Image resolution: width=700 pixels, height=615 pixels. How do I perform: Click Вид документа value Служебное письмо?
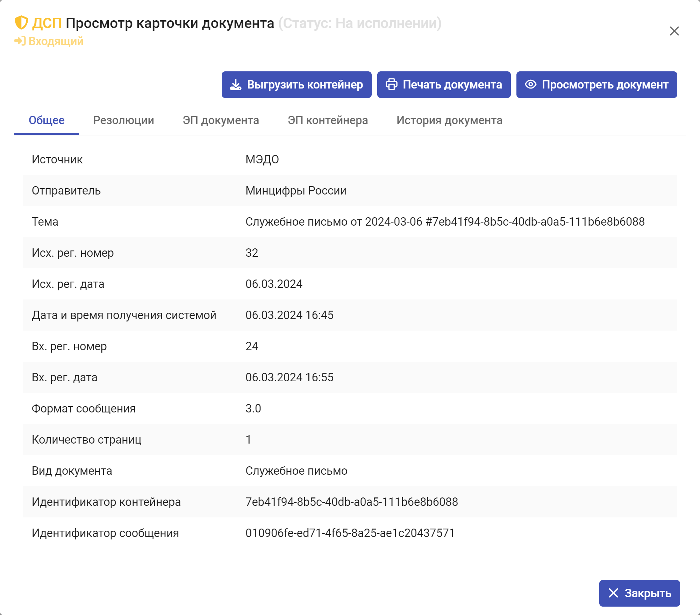coord(297,471)
